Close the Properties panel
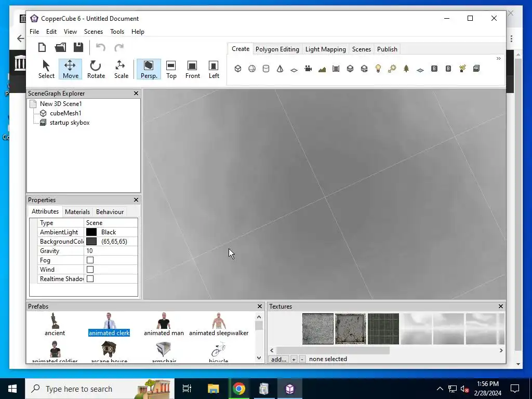 136,200
